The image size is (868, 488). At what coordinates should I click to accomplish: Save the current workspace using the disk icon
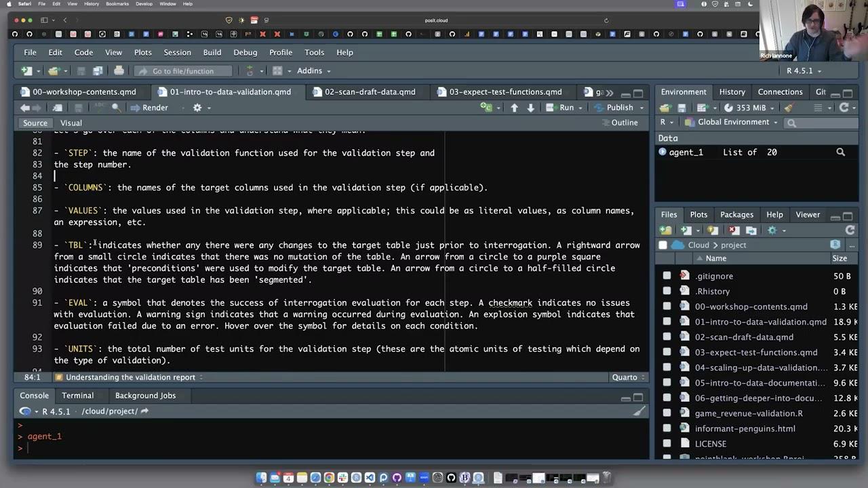(x=682, y=107)
